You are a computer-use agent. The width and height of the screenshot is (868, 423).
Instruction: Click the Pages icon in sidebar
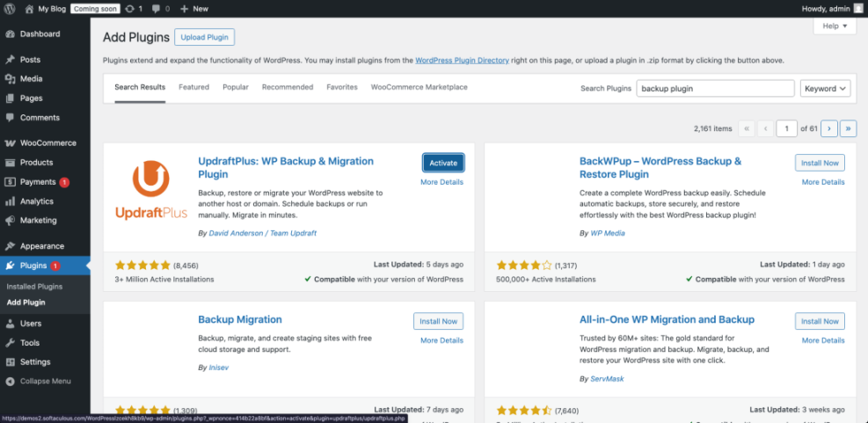click(x=10, y=98)
